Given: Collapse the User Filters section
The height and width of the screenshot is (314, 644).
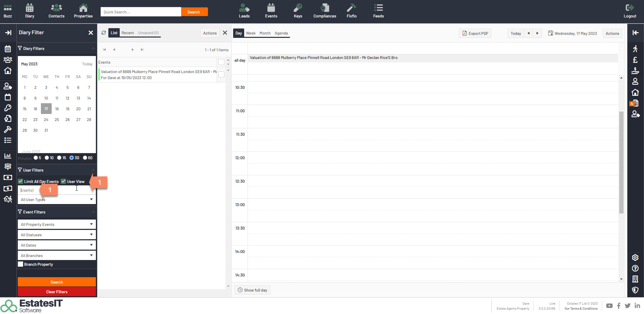Looking at the screenshot, I should tap(93, 170).
